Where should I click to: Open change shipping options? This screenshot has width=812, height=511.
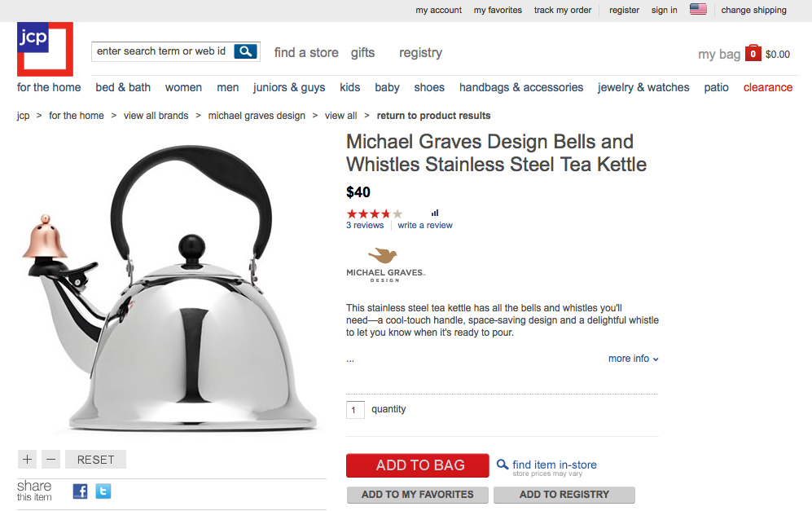(753, 10)
